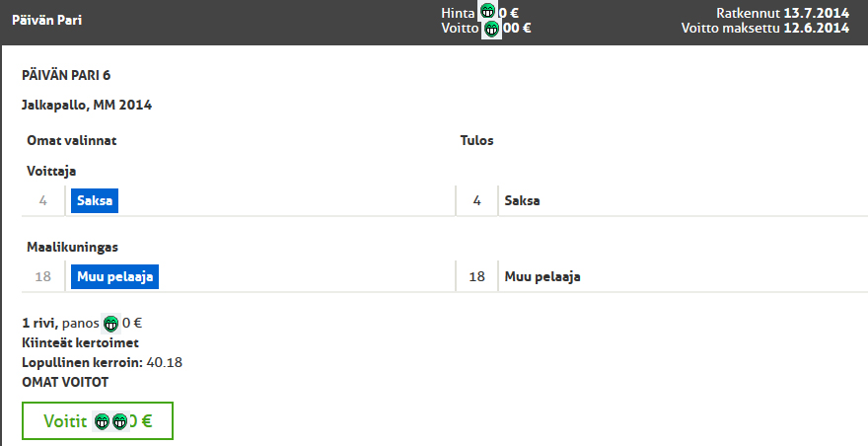Click the Voitto maksettu date 12.6.2014
The width and height of the screenshot is (868, 446).
tap(817, 28)
